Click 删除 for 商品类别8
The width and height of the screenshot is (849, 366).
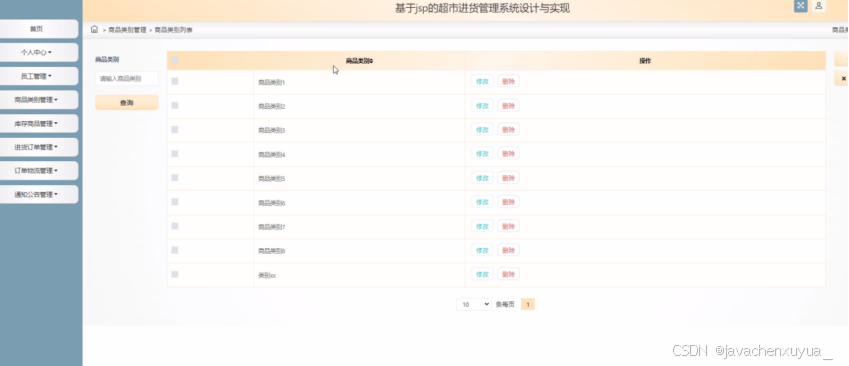point(508,250)
